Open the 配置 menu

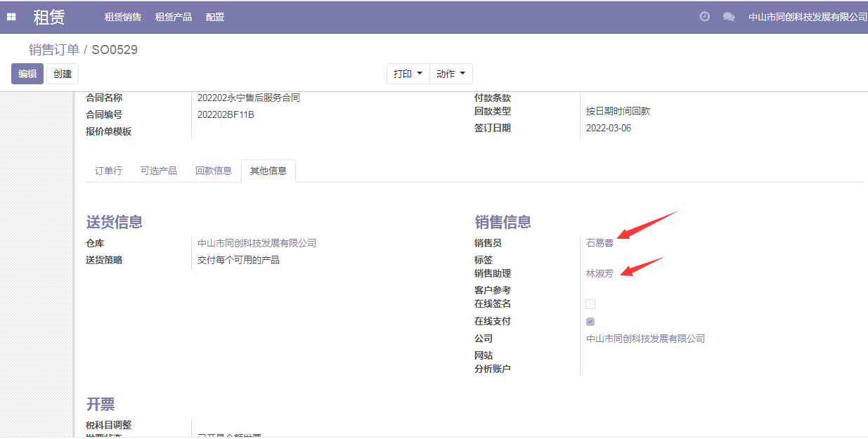click(x=215, y=17)
